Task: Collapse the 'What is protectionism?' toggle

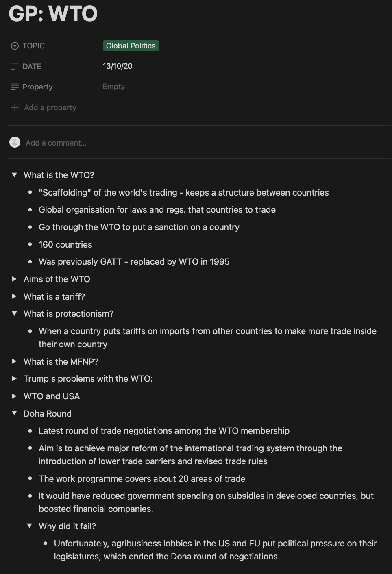Action: click(x=15, y=313)
